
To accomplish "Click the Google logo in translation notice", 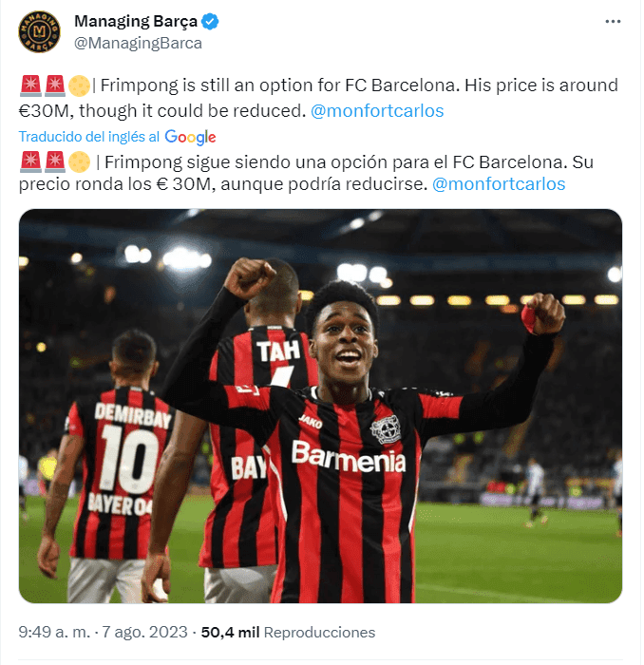I will pyautogui.click(x=190, y=137).
